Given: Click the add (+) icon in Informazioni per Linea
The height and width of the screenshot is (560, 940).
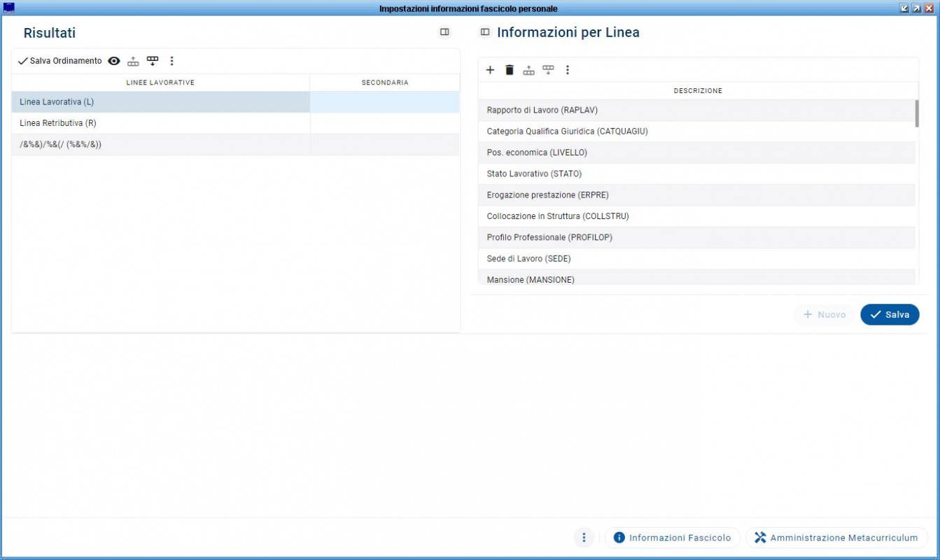Looking at the screenshot, I should coord(490,70).
